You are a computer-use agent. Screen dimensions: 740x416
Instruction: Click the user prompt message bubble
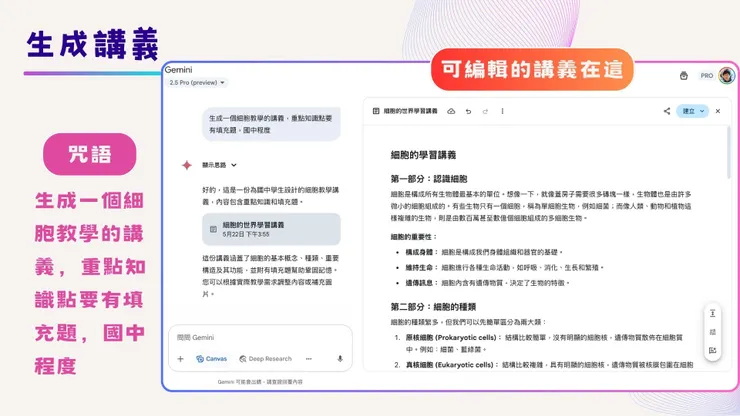[271, 124]
